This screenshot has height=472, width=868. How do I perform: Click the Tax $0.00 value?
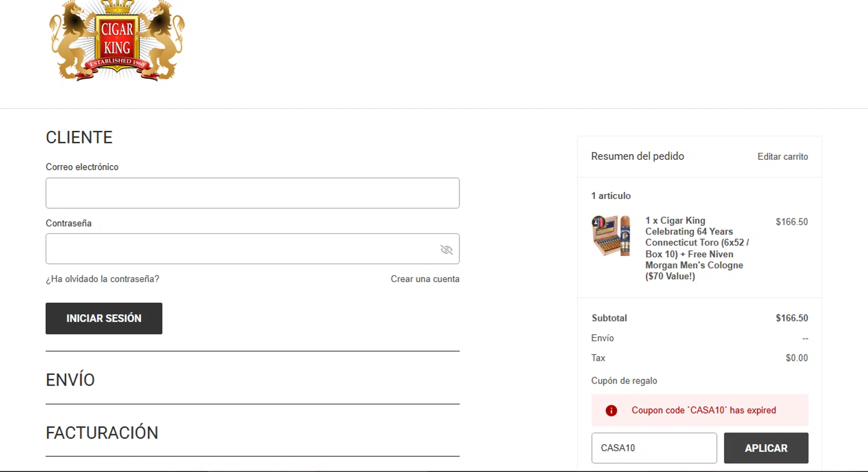click(x=797, y=358)
